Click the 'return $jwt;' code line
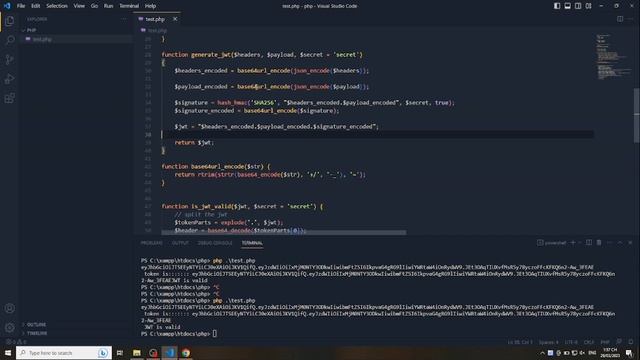This screenshot has width=640, height=360. pyautogui.click(x=194, y=142)
